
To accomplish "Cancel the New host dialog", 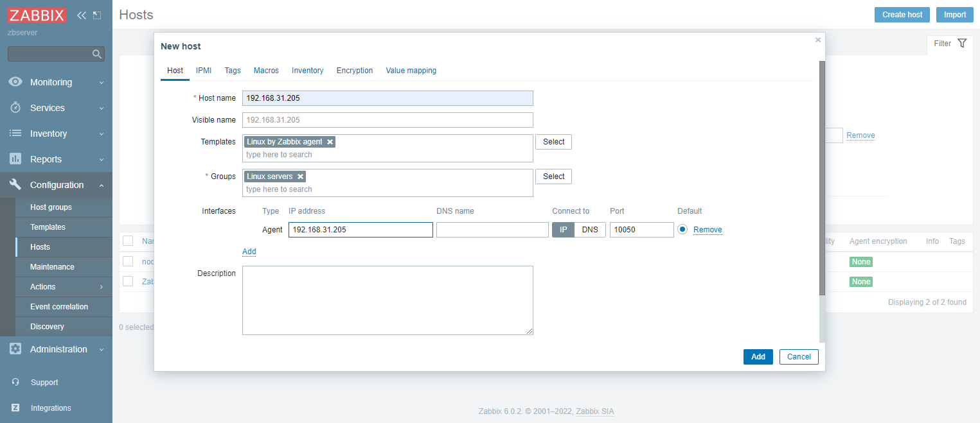I will pos(799,357).
